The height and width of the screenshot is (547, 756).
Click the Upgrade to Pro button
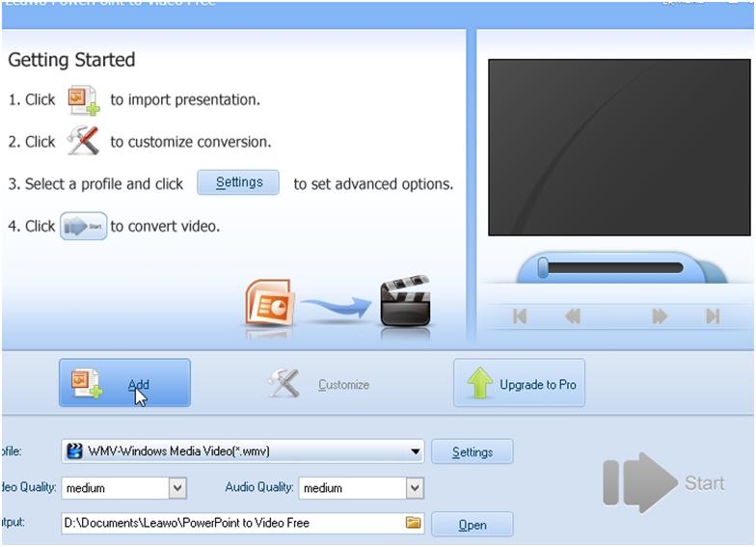519,384
